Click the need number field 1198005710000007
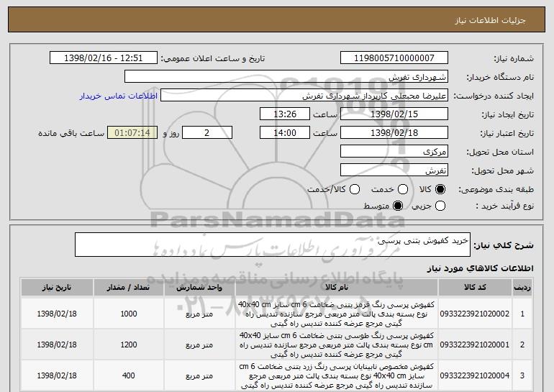This screenshot has height=392, width=554. 394,58
